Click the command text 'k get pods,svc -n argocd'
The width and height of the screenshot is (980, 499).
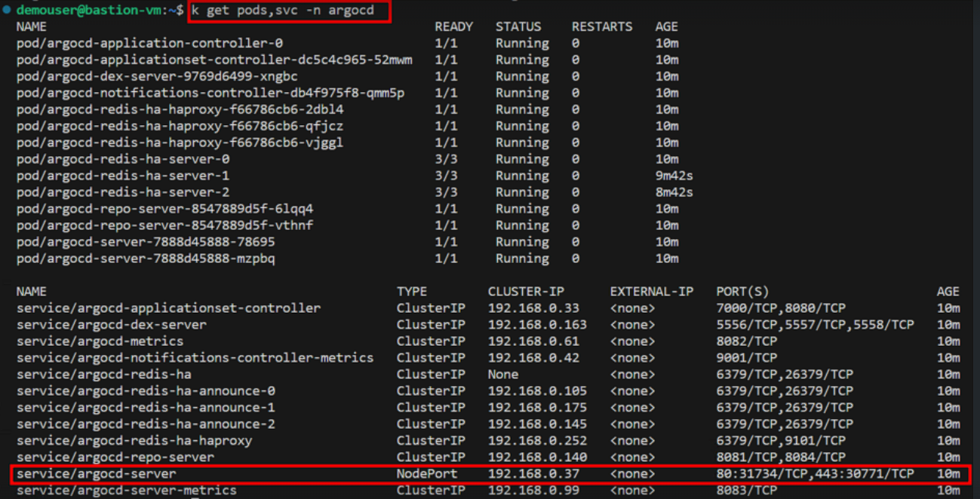283,11
